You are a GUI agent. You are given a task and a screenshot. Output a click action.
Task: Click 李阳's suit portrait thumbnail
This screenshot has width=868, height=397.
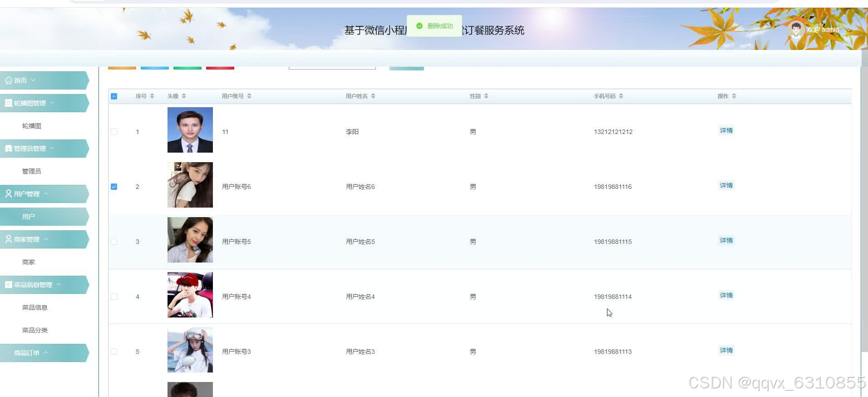click(190, 130)
